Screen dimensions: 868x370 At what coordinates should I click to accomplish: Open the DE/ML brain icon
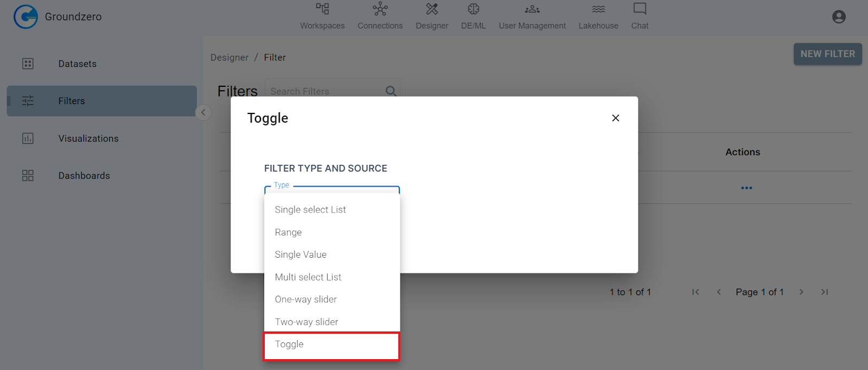[473, 9]
